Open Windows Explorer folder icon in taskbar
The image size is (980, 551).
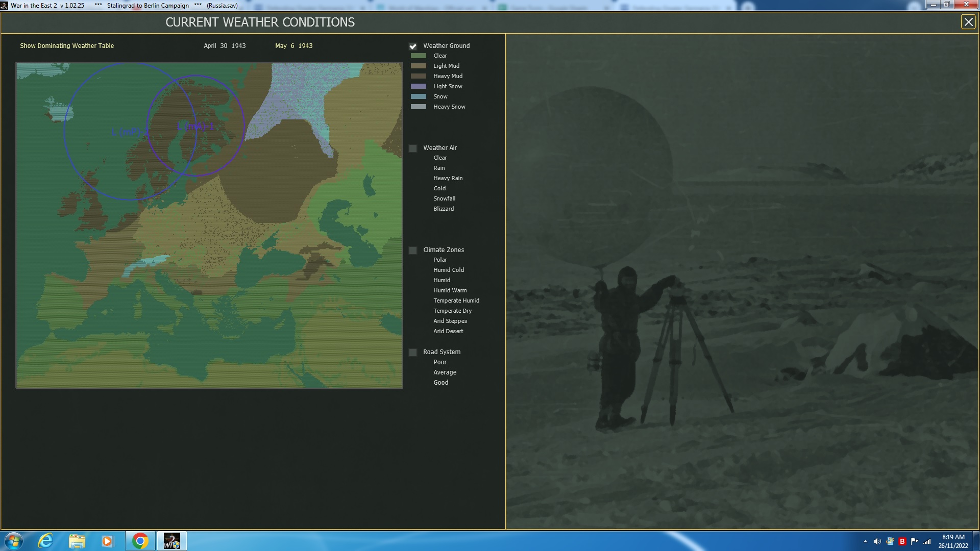coord(77,541)
